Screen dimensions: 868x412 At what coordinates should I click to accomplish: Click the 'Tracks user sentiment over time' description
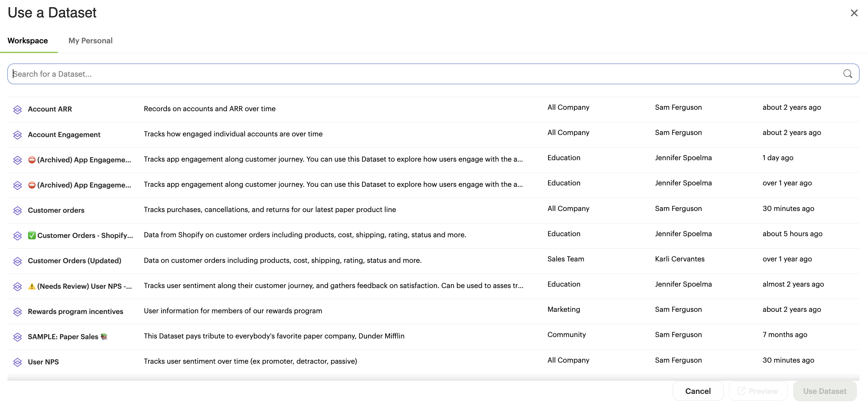pos(250,361)
